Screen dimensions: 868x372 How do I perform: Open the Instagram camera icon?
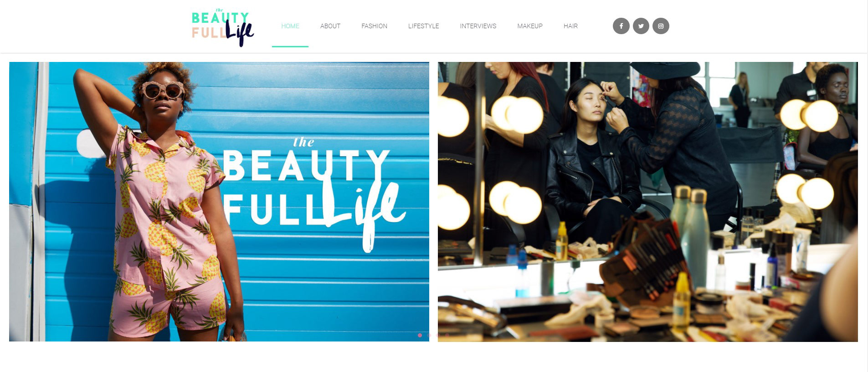pyautogui.click(x=661, y=26)
